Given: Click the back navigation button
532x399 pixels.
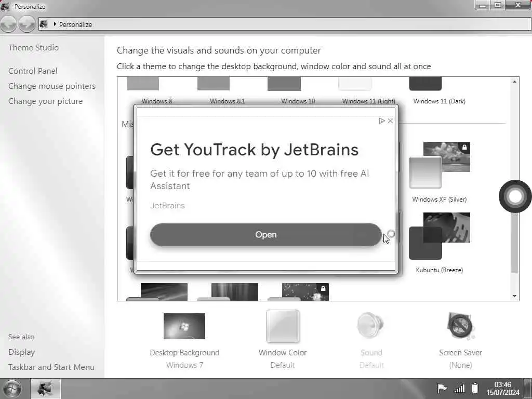Looking at the screenshot, I should pos(8,24).
